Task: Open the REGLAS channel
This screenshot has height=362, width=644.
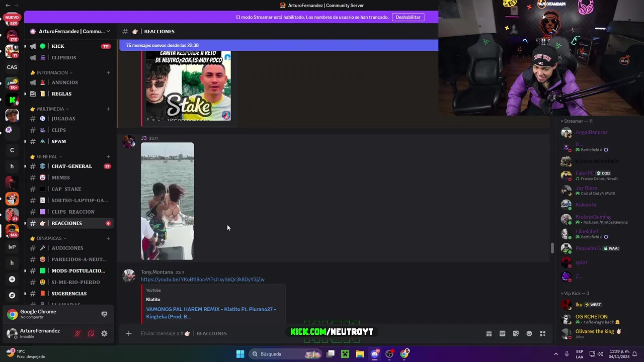Action: (70, 94)
